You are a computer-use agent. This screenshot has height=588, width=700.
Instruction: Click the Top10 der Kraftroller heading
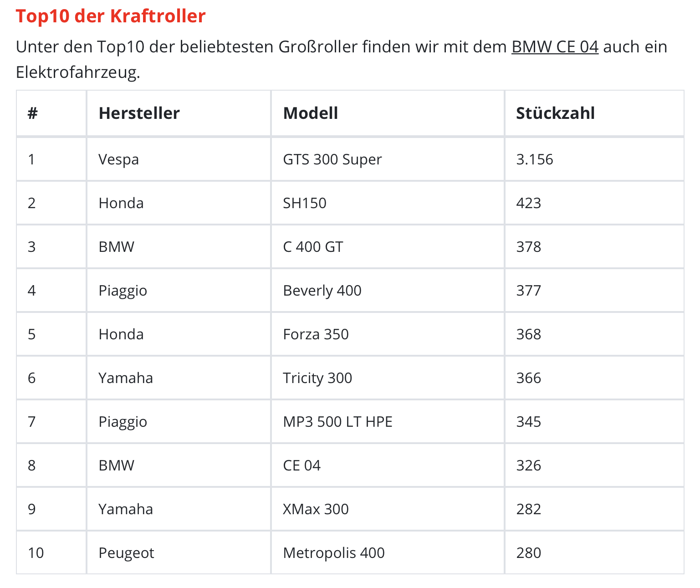[111, 16]
